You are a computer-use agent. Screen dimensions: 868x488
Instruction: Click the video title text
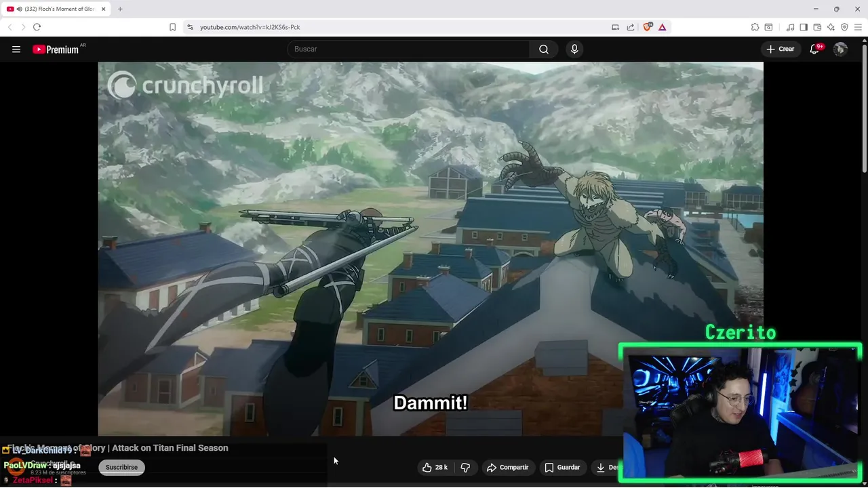(x=117, y=448)
